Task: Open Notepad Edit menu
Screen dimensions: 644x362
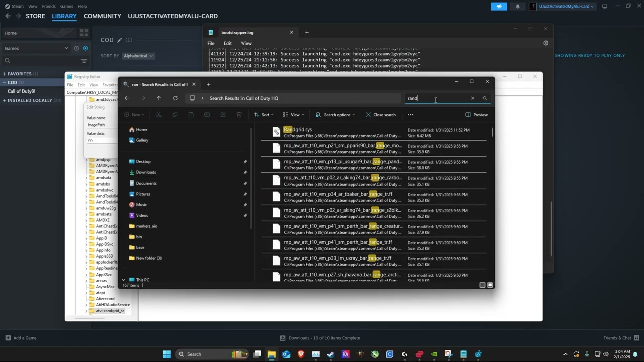Action: coord(228,43)
